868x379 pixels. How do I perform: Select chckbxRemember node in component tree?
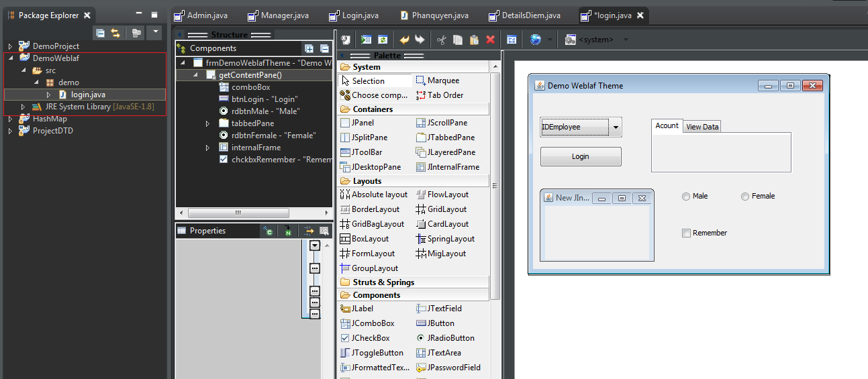point(275,160)
